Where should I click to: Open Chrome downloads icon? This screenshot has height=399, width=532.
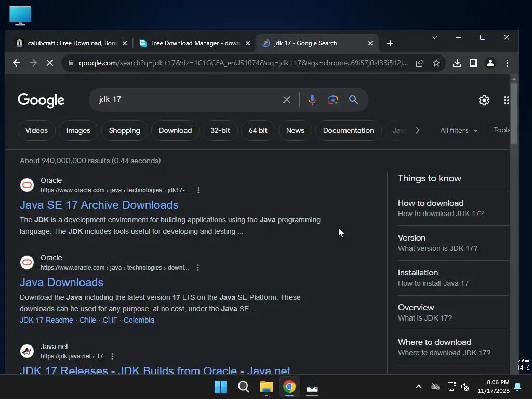457,63
